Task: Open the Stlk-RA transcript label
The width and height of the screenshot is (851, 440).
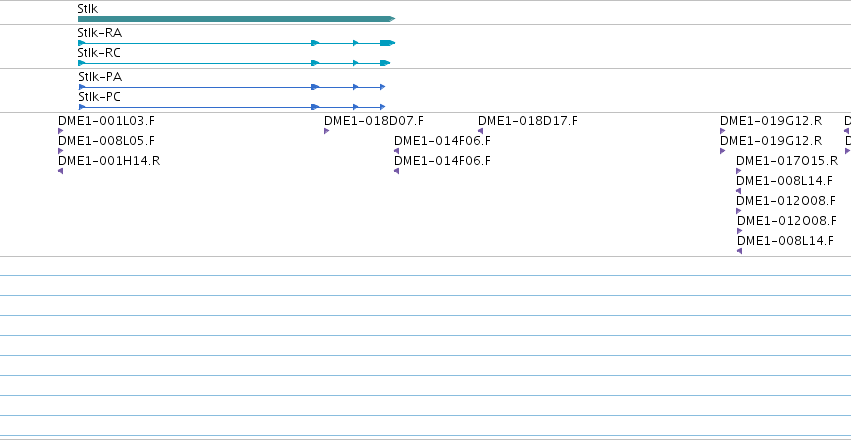Action: (100, 33)
